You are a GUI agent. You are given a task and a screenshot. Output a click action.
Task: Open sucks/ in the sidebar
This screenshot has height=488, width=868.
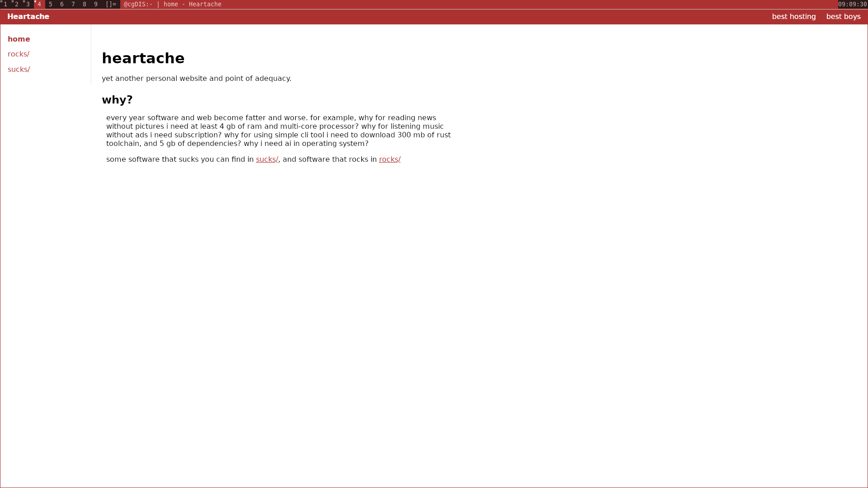[x=19, y=70]
